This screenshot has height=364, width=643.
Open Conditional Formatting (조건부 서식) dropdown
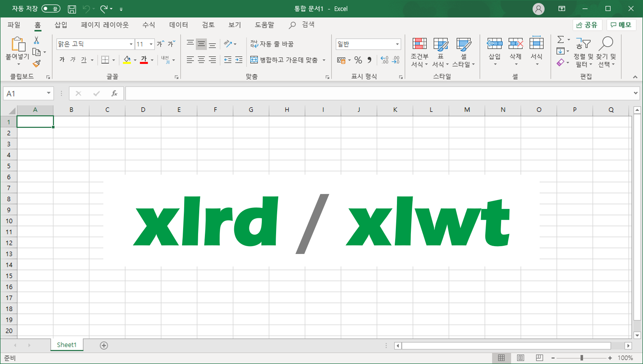[419, 52]
